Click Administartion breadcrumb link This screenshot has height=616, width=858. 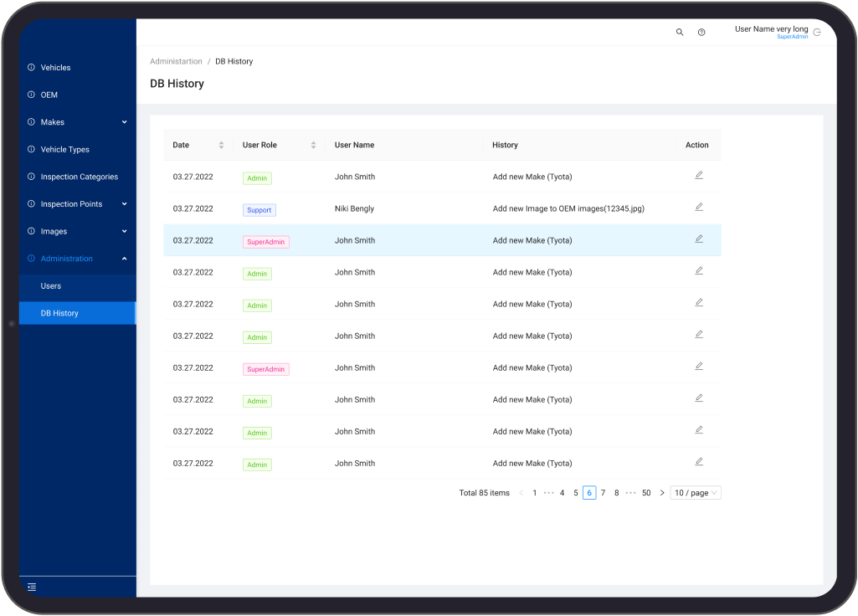176,62
